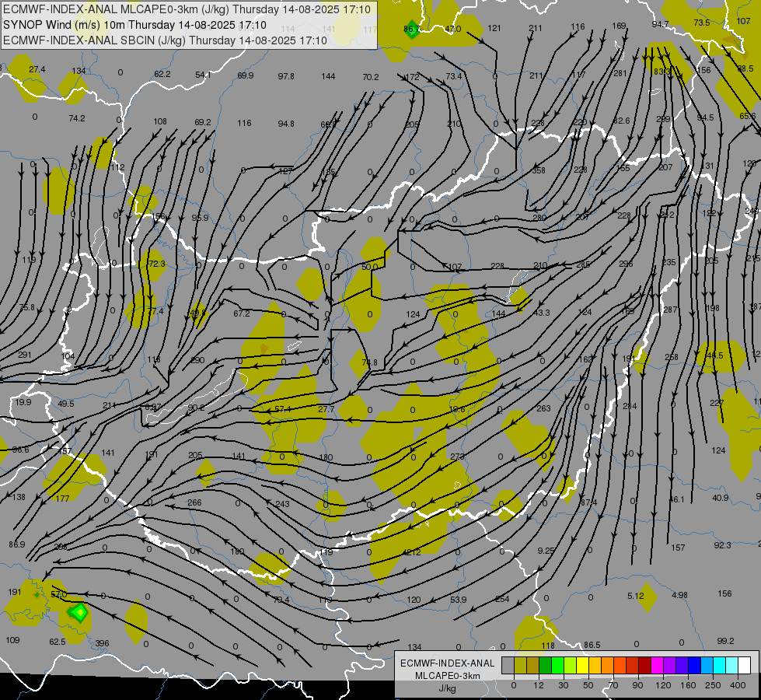
Task: Click the legend title ECMWF-INDEX-ANAL
Action: point(448,663)
